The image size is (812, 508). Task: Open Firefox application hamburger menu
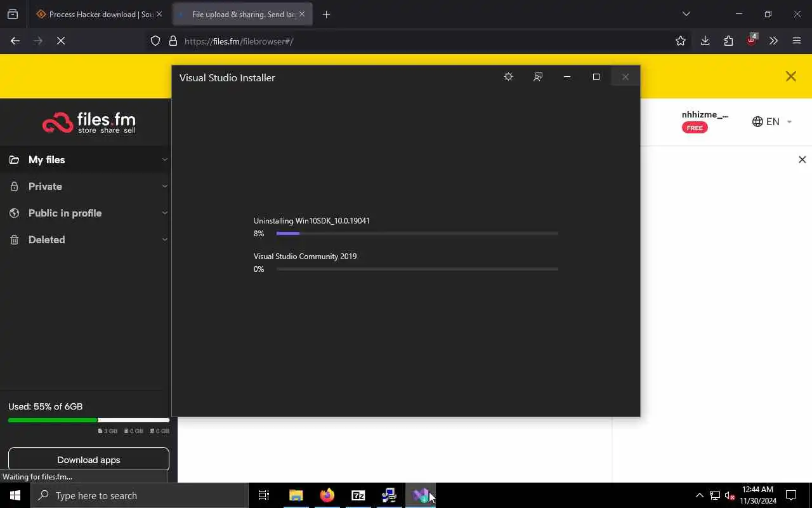(x=797, y=41)
